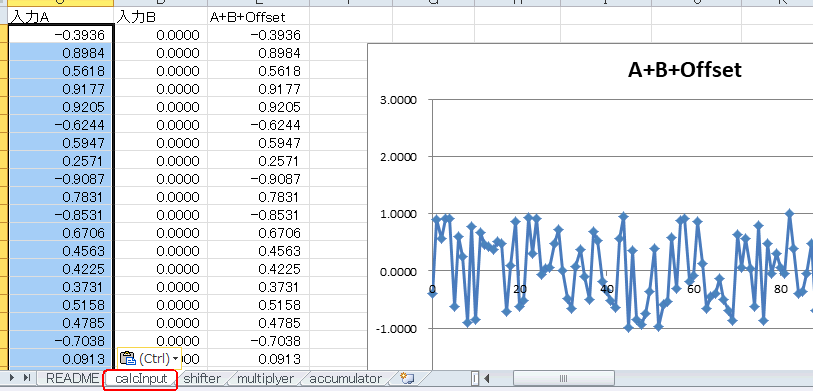Open the shifter sheet tab
This screenshot has height=391, width=813.
click(x=202, y=379)
